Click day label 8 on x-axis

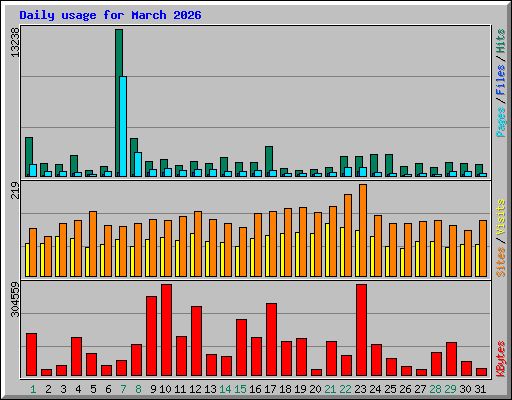point(138,389)
